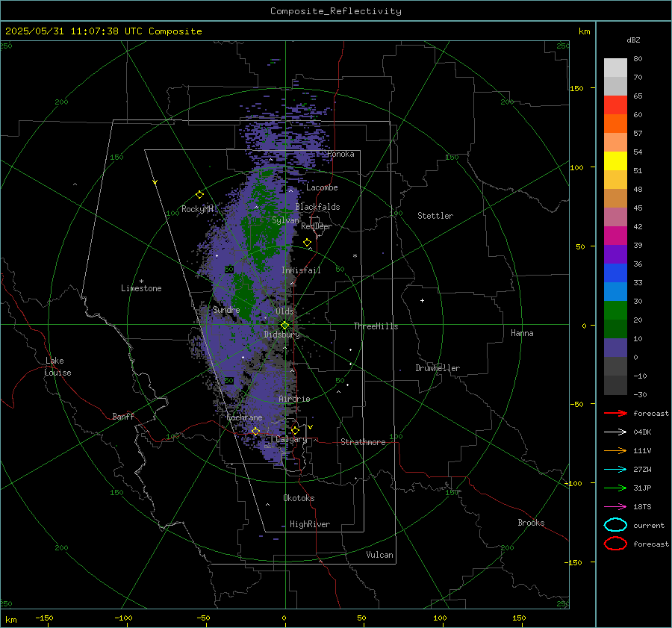
Task: Click the Airdrie city label
Action: tap(294, 399)
